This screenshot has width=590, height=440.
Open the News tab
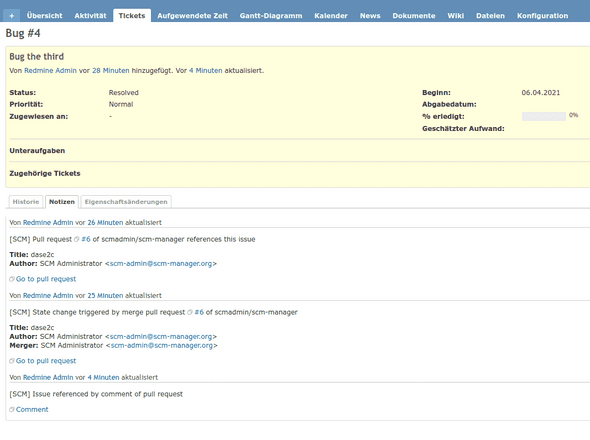click(370, 16)
